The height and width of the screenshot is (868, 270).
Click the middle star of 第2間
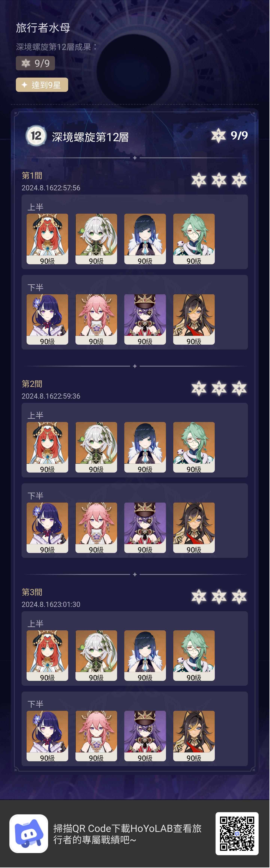tap(219, 388)
